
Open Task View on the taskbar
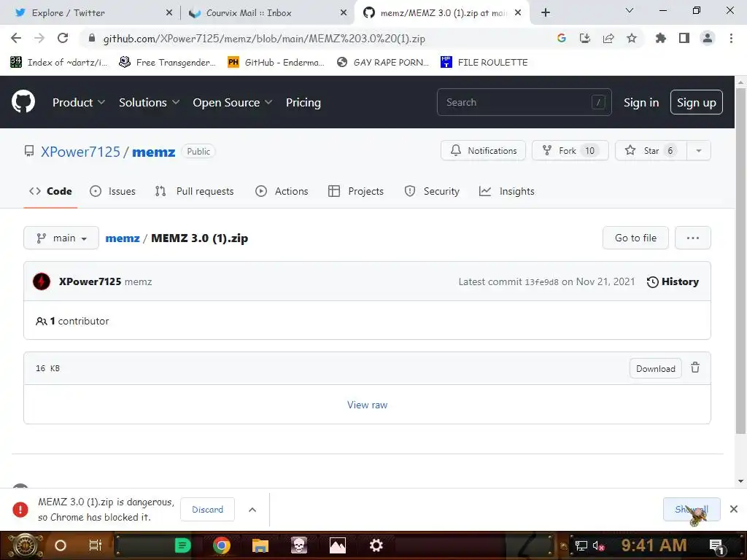pos(96,545)
